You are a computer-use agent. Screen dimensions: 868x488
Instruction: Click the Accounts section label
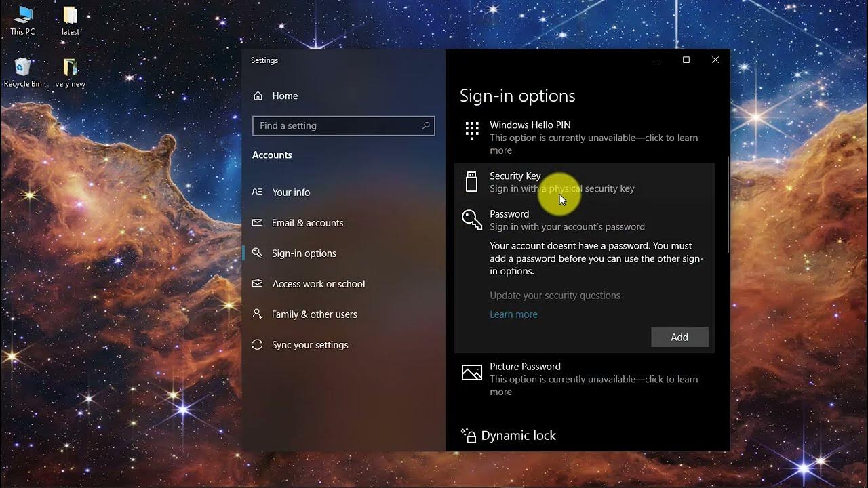(272, 155)
